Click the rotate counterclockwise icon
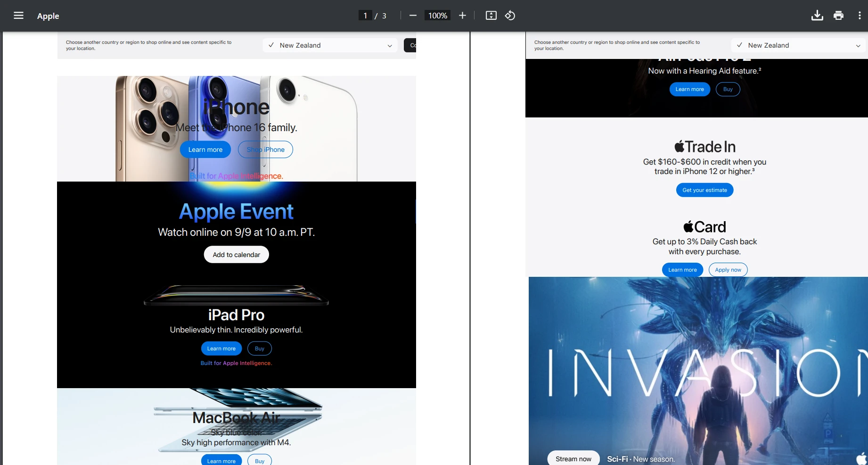The image size is (868, 465). [510, 16]
